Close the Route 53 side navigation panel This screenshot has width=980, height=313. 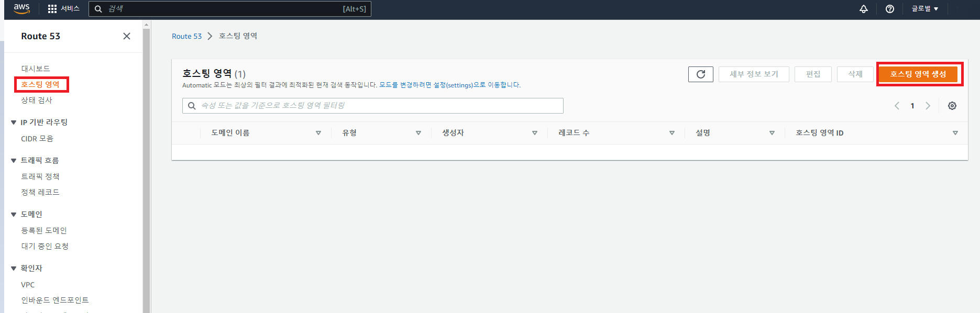(127, 36)
